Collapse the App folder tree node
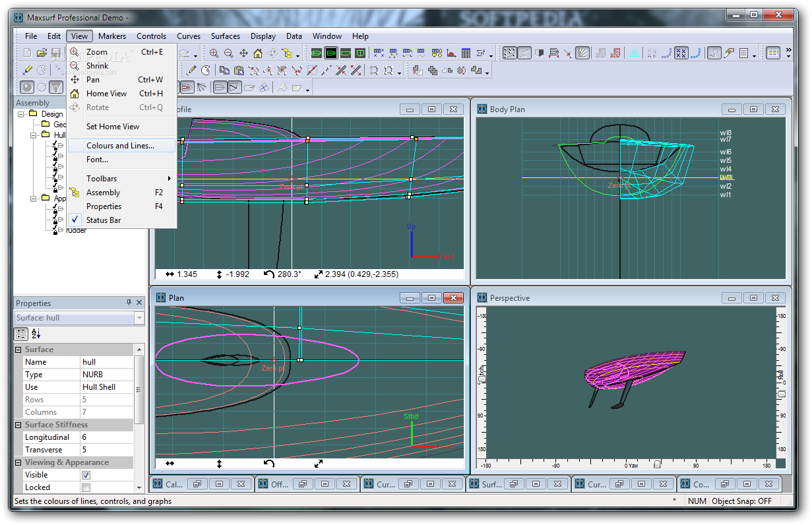Viewport: 812px width, 525px height. click(33, 198)
